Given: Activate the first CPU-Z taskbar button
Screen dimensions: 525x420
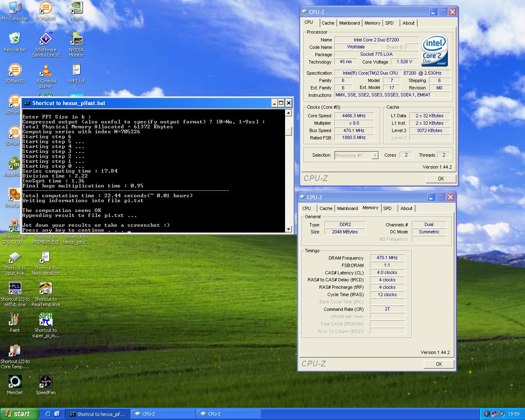Looking at the screenshot, I should [163, 414].
